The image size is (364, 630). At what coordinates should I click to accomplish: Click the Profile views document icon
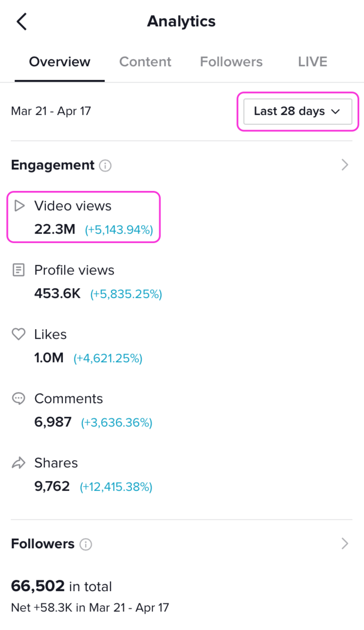coord(18,270)
